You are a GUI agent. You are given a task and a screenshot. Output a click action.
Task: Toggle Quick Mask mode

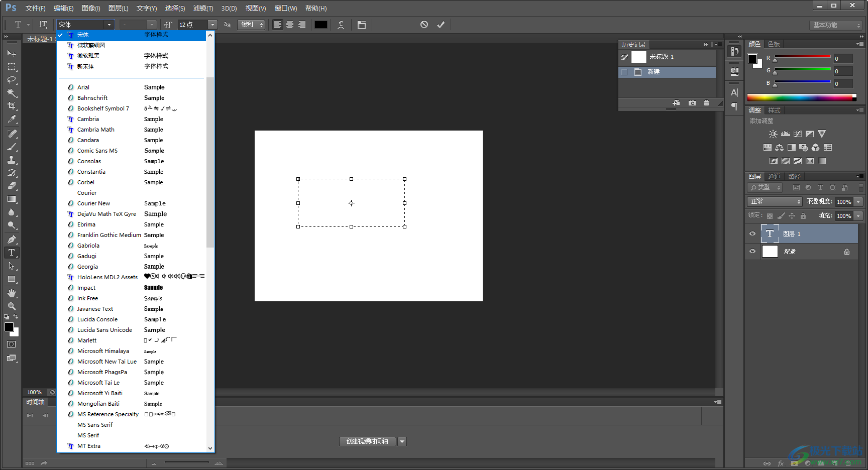12,344
